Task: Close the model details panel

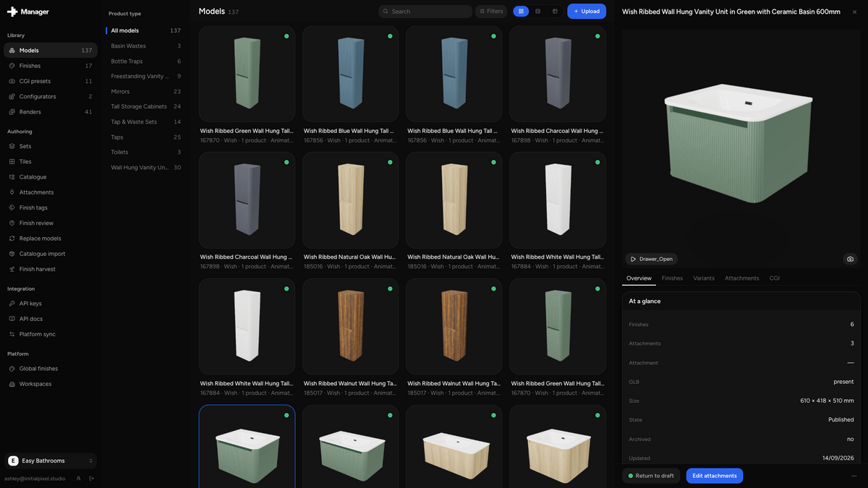Action: coord(854,12)
